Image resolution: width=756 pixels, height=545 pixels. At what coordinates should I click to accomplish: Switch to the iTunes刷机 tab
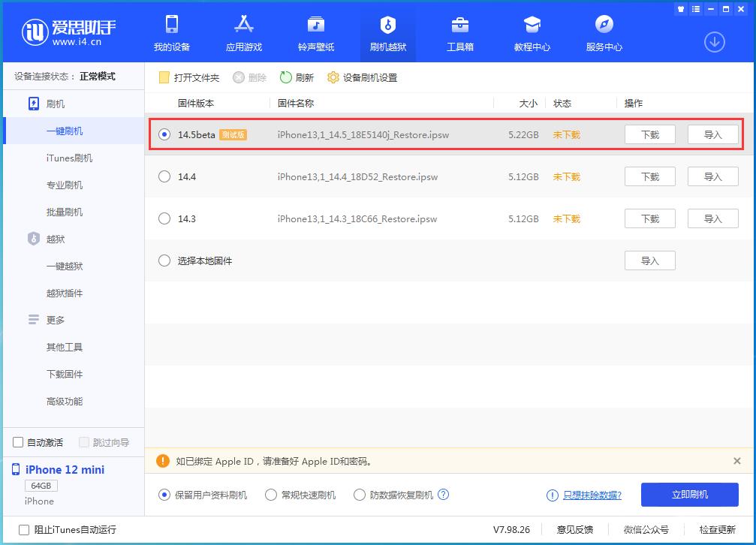[66, 158]
